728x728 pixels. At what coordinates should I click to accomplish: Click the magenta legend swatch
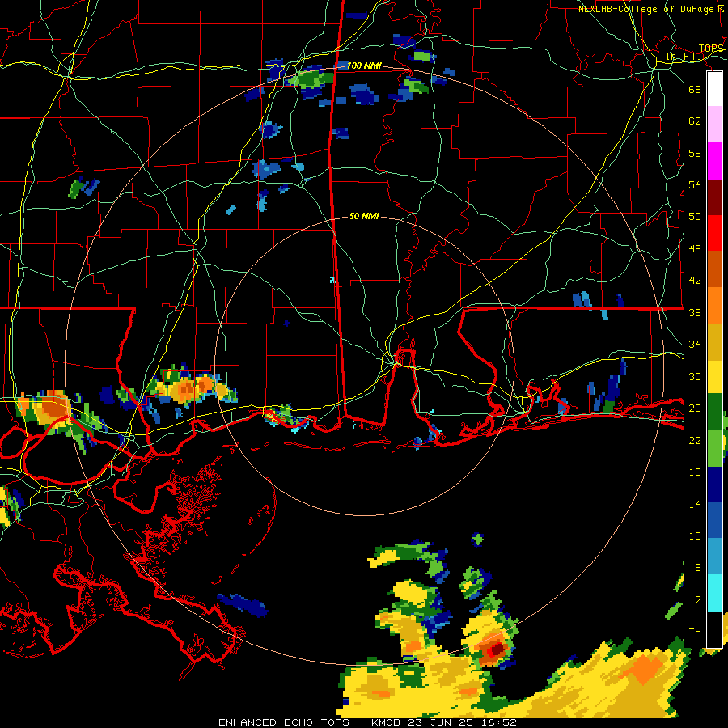714,161
